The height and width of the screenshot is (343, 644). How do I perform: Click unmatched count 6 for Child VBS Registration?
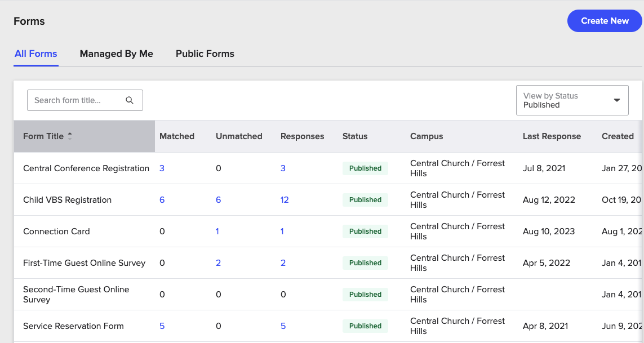218,199
